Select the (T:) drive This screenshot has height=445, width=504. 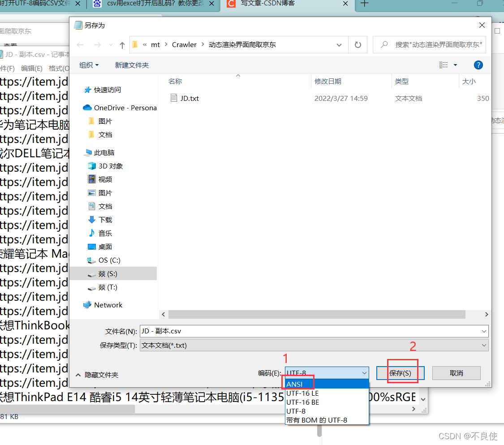coord(103,287)
